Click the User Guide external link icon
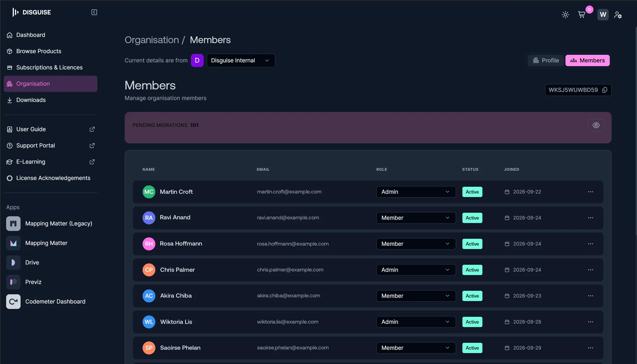This screenshot has width=637, height=364. 92,129
